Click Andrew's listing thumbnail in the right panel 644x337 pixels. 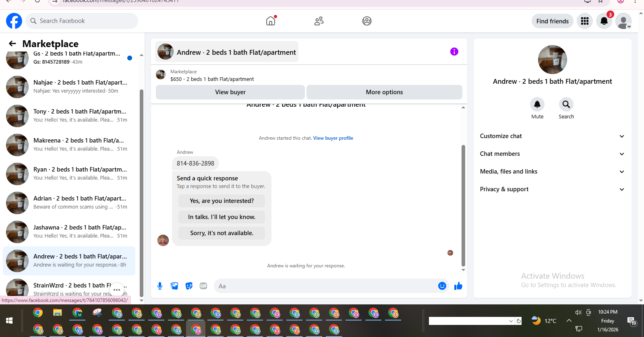tap(553, 60)
